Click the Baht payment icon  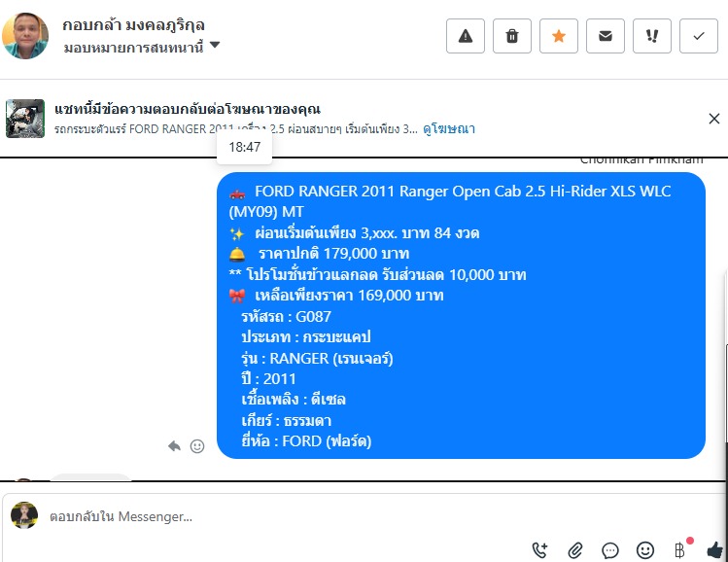pos(679,550)
